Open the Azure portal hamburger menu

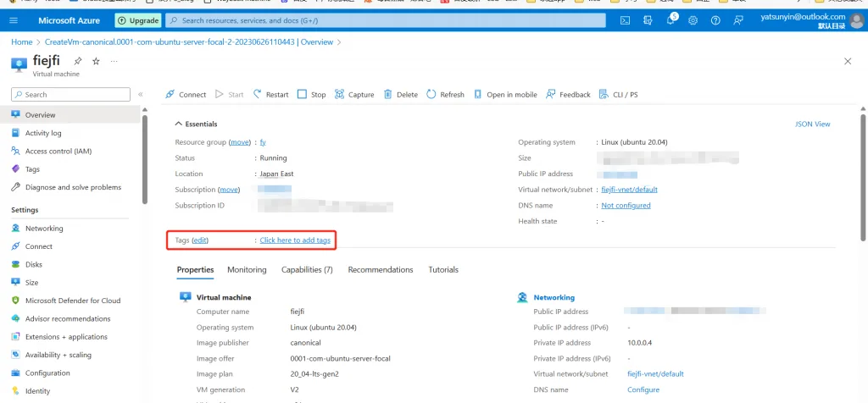tap(14, 20)
